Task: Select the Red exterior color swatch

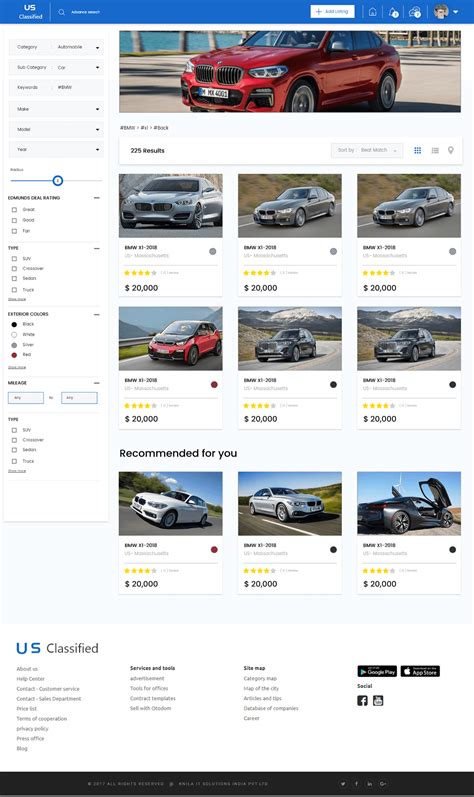Action: point(14,355)
